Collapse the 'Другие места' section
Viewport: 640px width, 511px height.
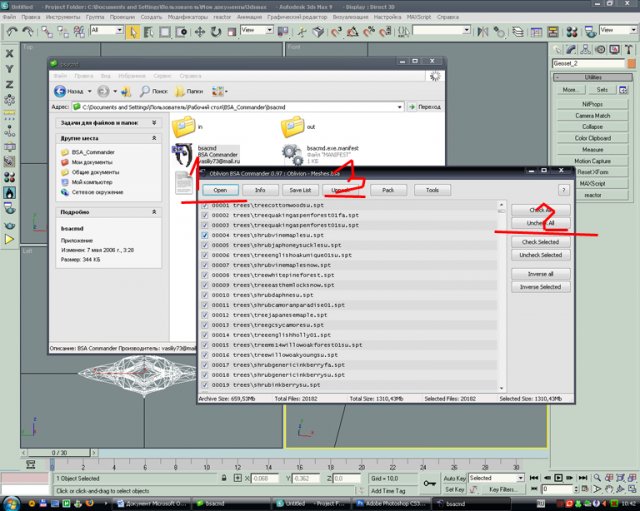tap(154, 138)
